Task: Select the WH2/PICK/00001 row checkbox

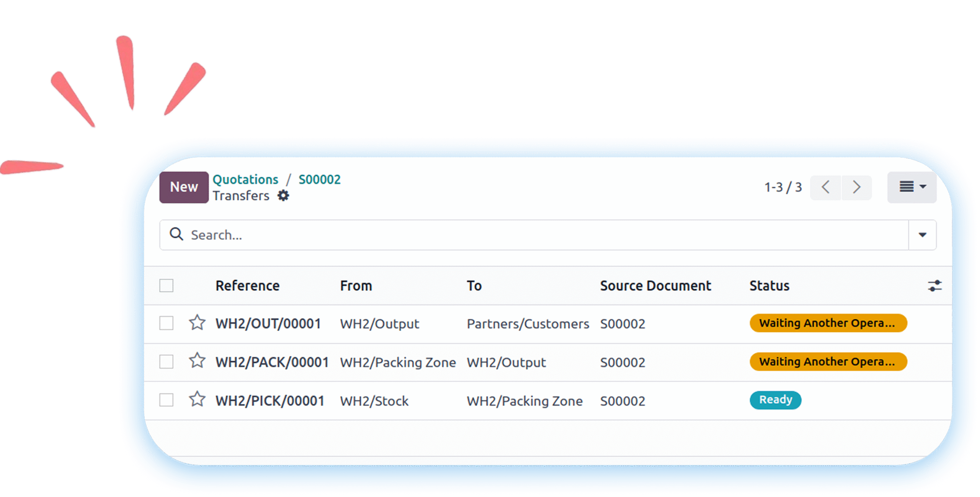Action: pos(166,400)
